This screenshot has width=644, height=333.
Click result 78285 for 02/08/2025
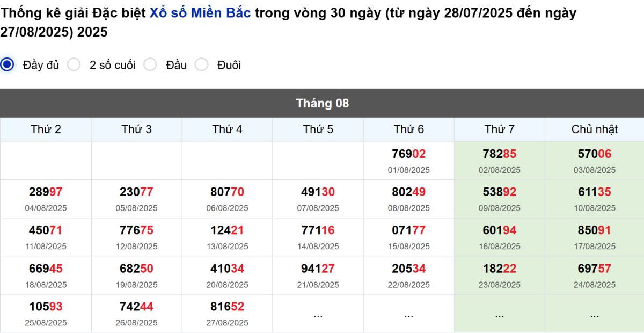[499, 154]
